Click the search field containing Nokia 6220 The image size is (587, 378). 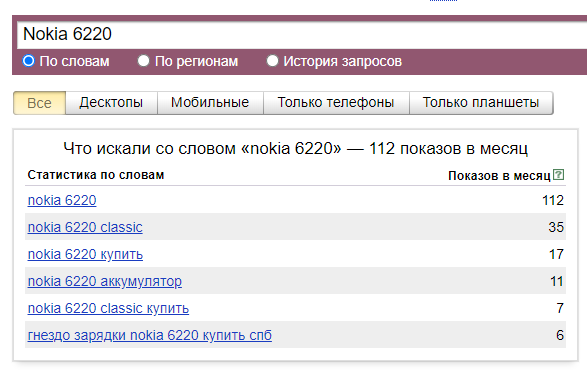tap(302, 34)
